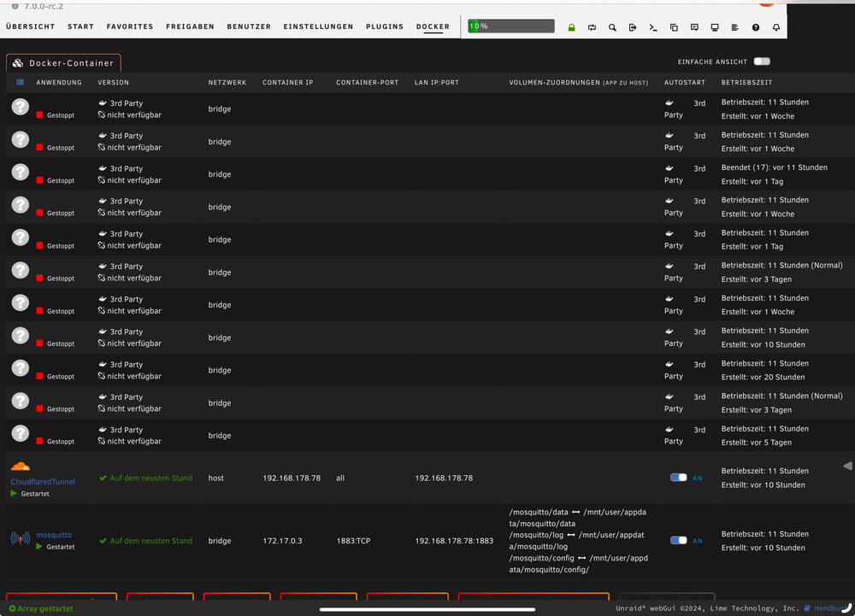Open the BENUTZER menu item
Screen dimensions: 855x616
249,26
